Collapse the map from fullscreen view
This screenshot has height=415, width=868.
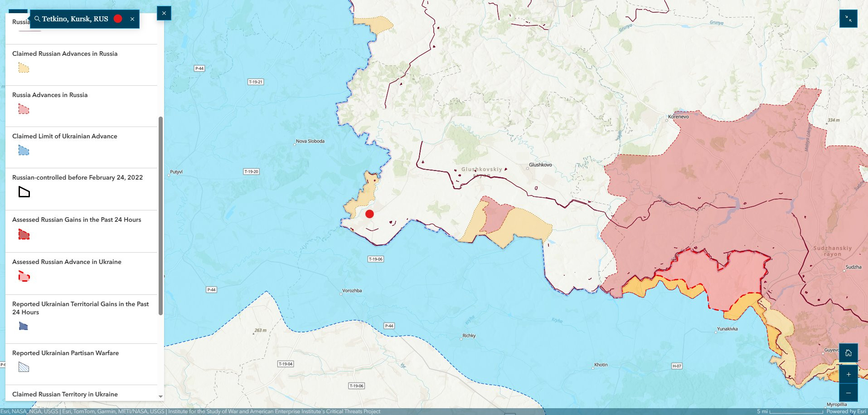click(848, 19)
